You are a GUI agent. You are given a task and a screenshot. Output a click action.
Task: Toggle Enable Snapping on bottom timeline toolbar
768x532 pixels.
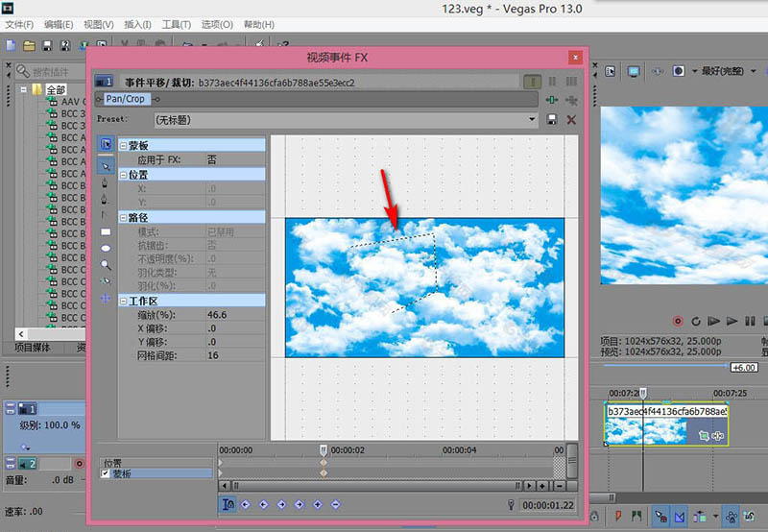[x=660, y=517]
